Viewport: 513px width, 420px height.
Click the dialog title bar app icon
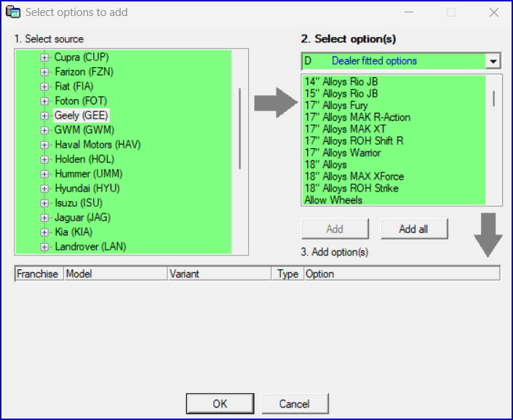coord(13,12)
